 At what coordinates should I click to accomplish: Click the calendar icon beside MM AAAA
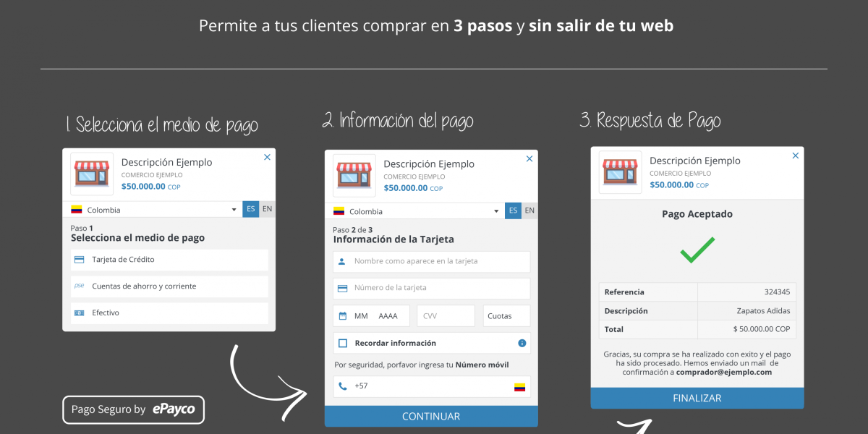pos(341,315)
